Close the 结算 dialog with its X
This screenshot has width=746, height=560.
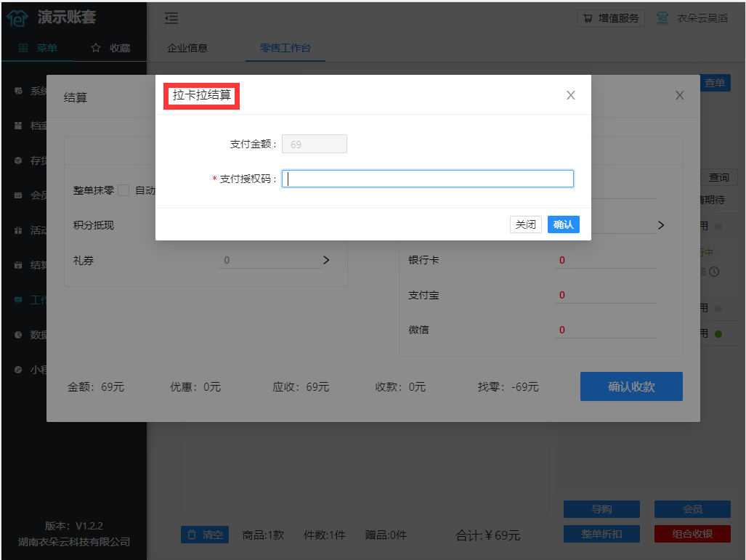(680, 95)
